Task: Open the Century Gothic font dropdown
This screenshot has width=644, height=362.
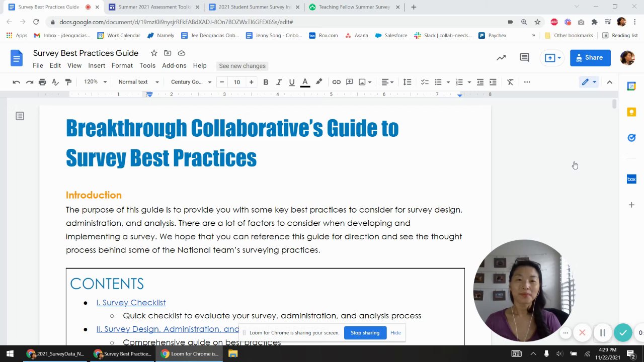Action: [191, 82]
